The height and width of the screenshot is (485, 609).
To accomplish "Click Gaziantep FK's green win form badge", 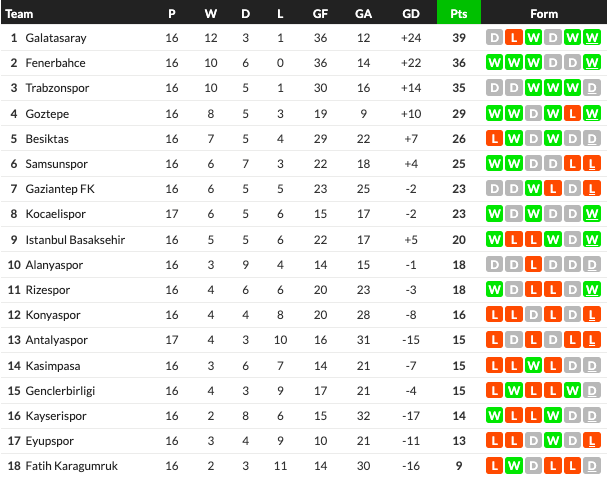I will click(x=532, y=188).
